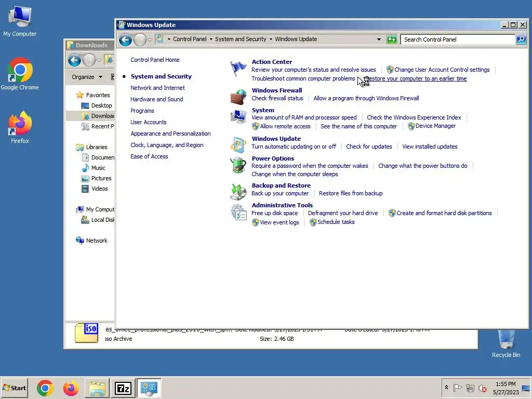Viewport: 532px width, 399px height.
Task: Open the Organize dropdown in Downloads window
Action: click(87, 77)
